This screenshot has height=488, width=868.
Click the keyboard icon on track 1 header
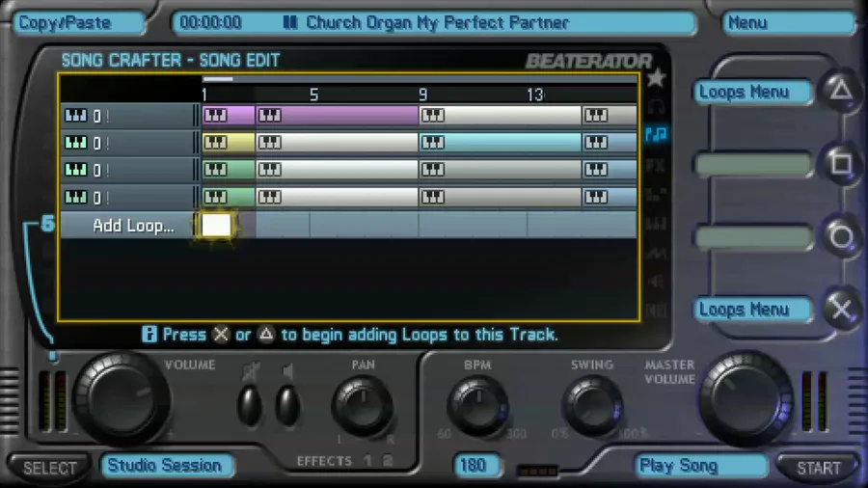tap(76, 116)
